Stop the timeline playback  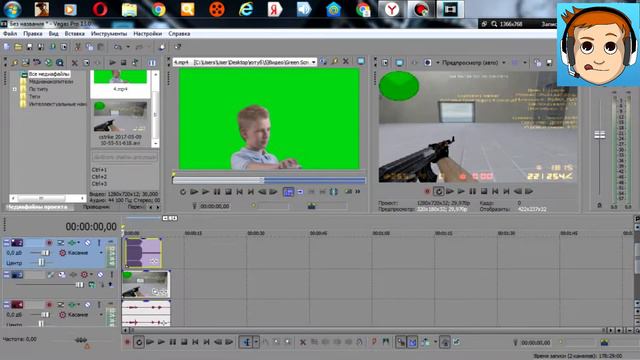point(184,342)
